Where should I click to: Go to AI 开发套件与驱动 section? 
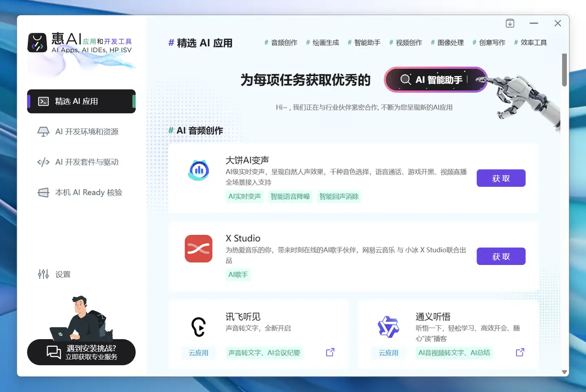tap(81, 162)
